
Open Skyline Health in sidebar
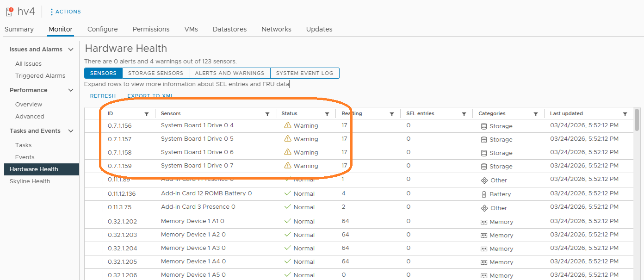30,181
